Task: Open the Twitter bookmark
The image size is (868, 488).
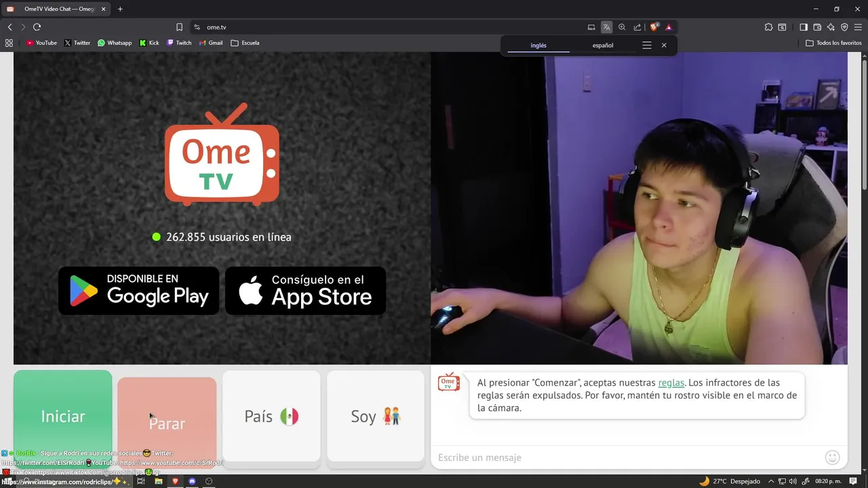Action: 77,43
